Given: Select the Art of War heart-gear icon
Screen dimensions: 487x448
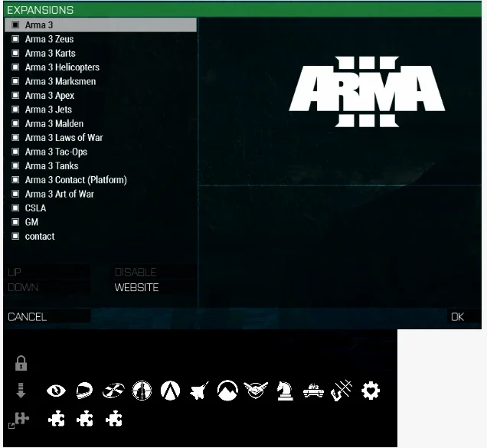Looking at the screenshot, I should (371, 391).
